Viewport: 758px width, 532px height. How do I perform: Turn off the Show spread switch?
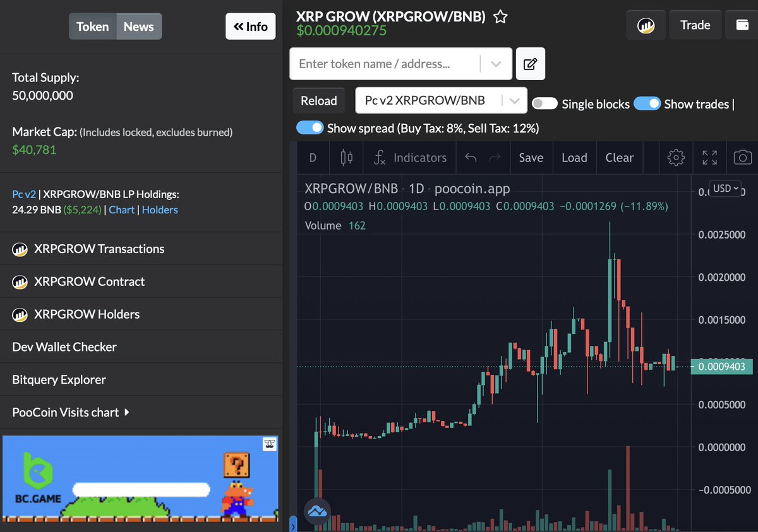pyautogui.click(x=310, y=127)
